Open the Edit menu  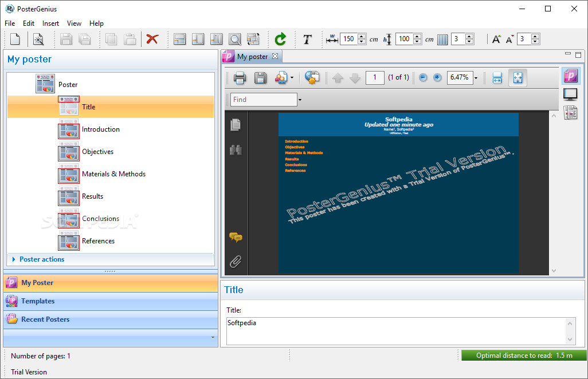click(29, 23)
